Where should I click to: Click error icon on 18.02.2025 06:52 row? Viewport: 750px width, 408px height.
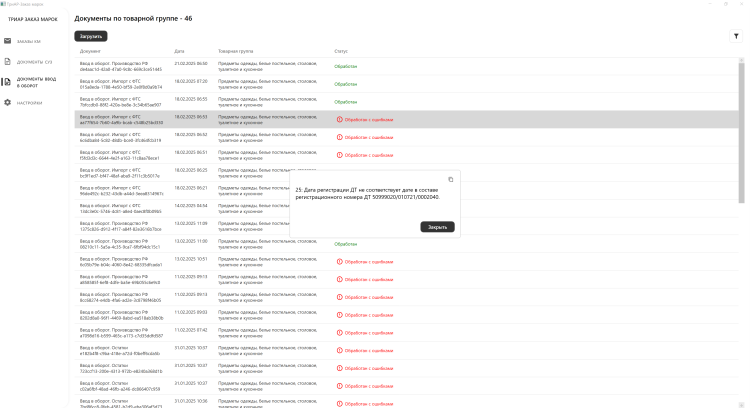click(338, 136)
